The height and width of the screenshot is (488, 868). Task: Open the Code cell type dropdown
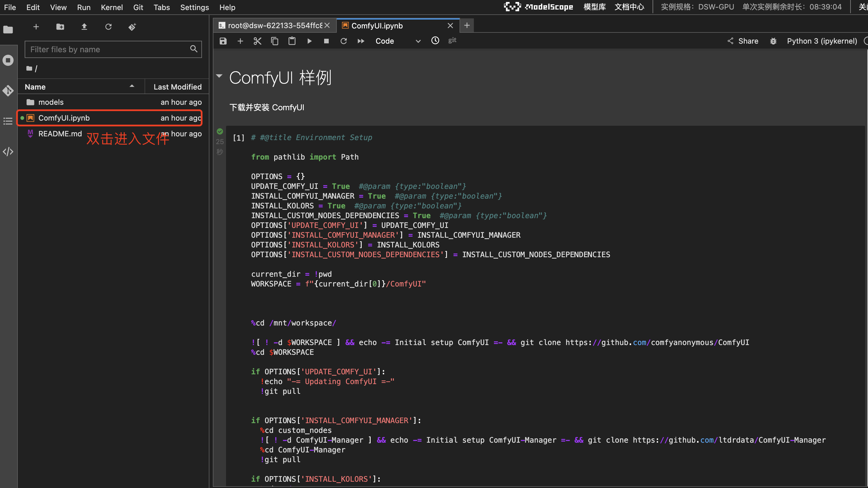tap(398, 41)
